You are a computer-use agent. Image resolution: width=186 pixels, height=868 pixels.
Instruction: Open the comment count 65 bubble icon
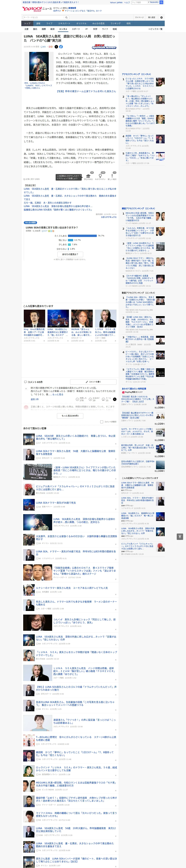(43, 47)
